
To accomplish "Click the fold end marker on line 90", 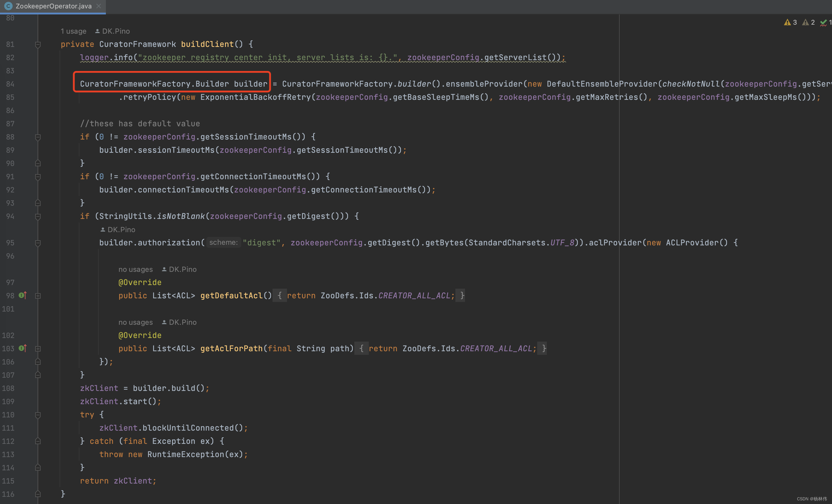I will [38, 163].
